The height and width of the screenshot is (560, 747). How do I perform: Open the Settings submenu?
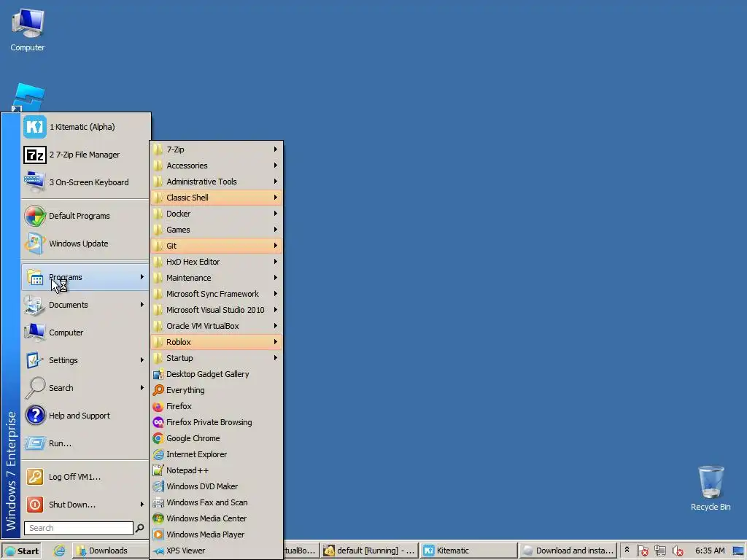pos(85,360)
